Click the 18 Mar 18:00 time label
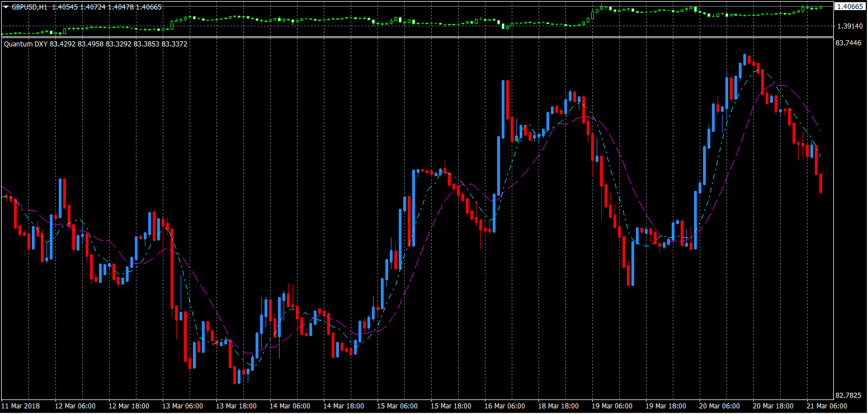 click(559, 406)
